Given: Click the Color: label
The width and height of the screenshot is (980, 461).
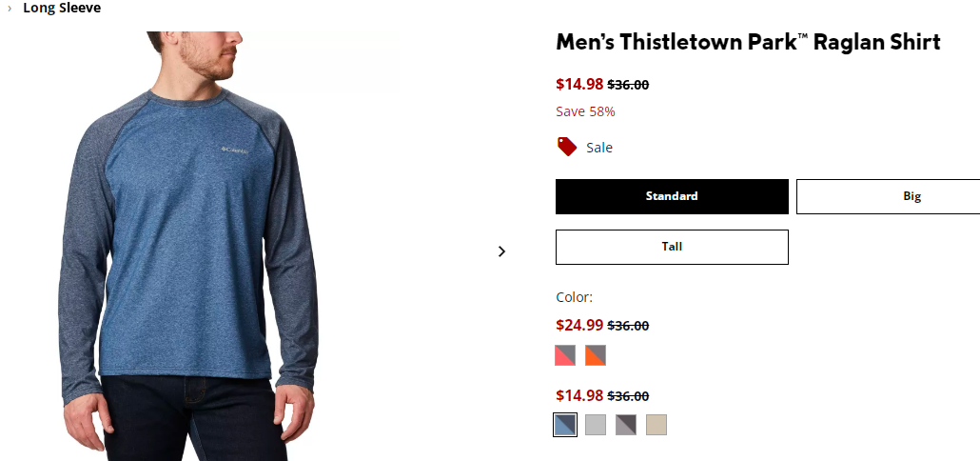Looking at the screenshot, I should 574,297.
